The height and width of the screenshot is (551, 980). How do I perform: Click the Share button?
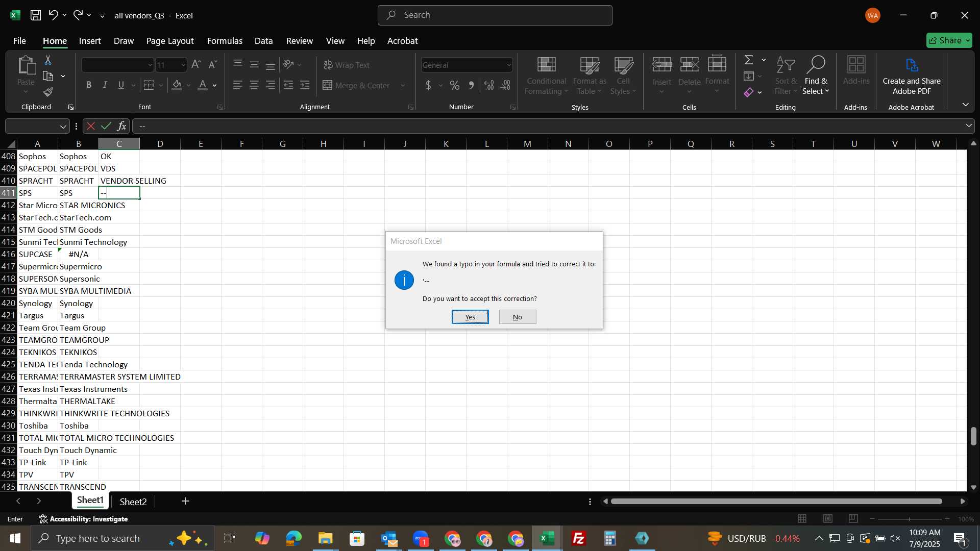click(949, 40)
